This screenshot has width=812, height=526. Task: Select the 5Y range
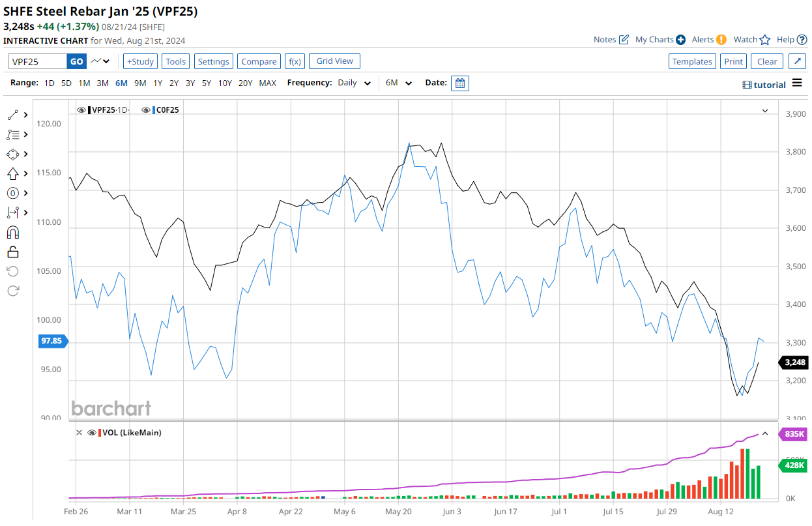(207, 83)
